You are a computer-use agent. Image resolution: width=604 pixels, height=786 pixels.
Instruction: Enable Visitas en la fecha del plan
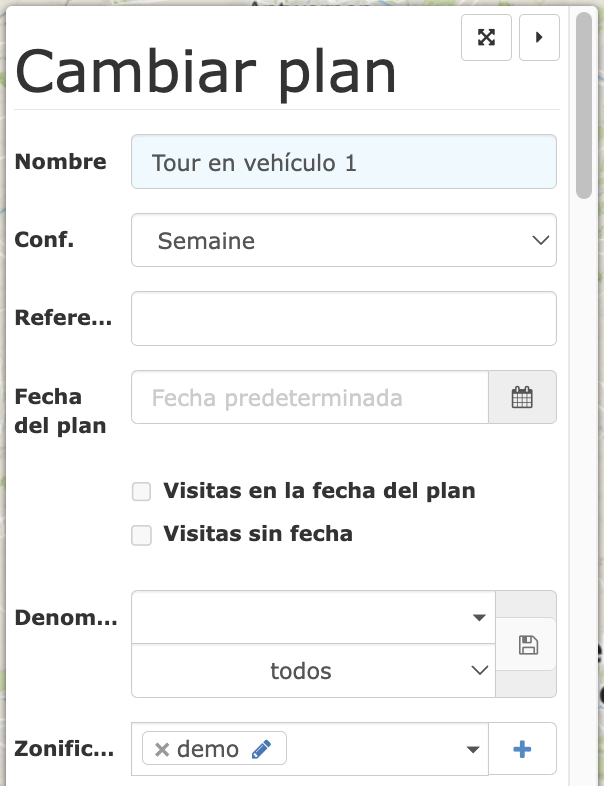[142, 492]
